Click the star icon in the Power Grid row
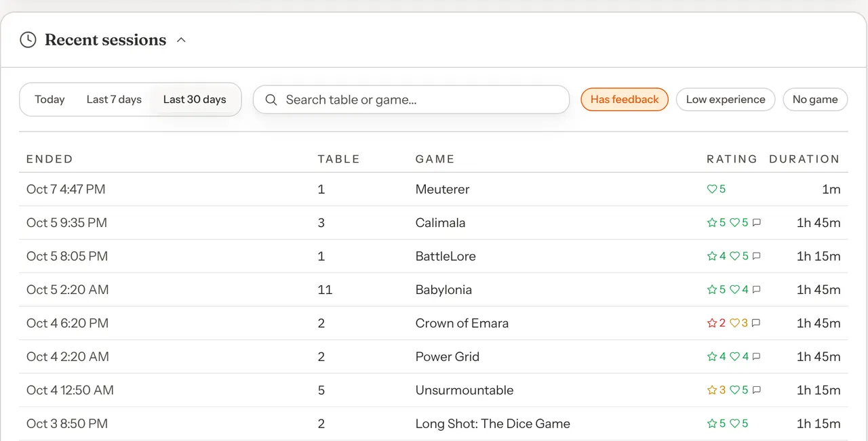The height and width of the screenshot is (441, 868). coord(712,356)
